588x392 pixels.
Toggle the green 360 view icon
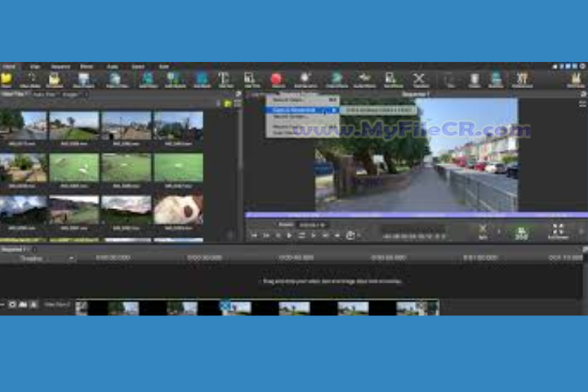[x=521, y=233]
